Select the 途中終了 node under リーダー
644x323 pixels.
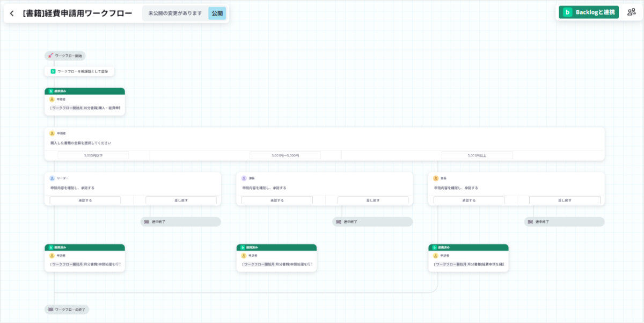pos(181,221)
